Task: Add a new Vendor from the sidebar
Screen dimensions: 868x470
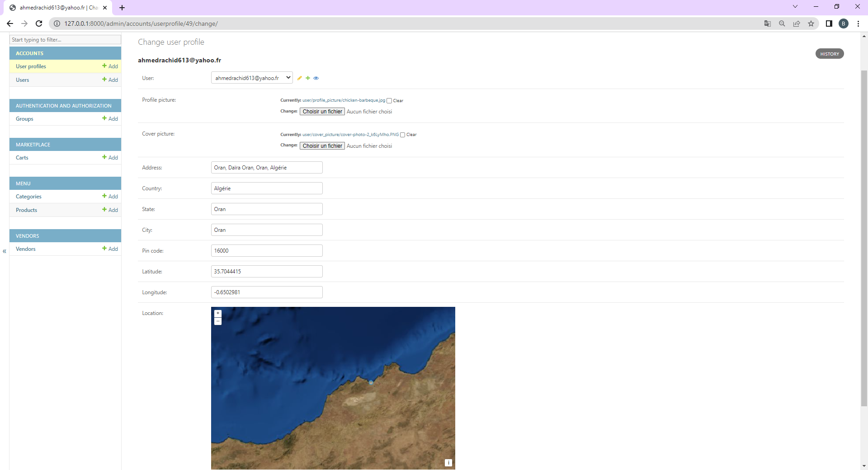Action: (x=110, y=249)
